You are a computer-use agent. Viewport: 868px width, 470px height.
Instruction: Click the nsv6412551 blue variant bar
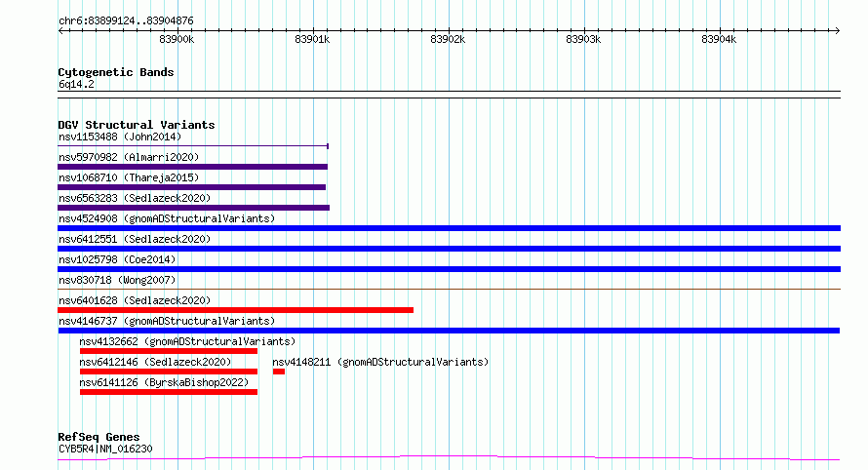449,249
